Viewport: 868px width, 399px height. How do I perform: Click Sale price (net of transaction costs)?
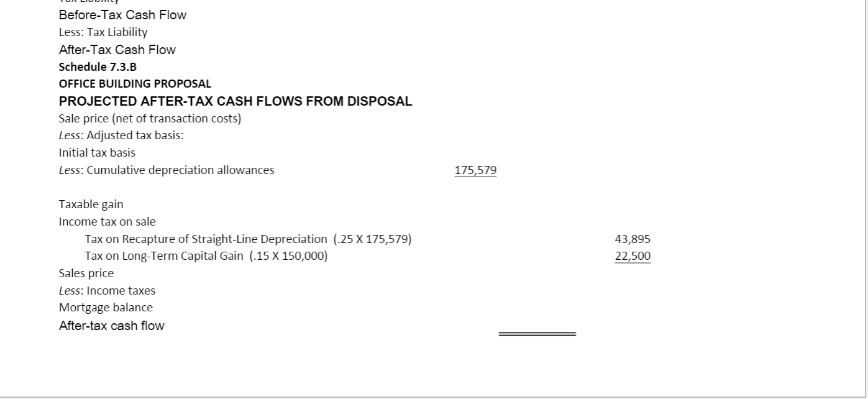point(150,118)
